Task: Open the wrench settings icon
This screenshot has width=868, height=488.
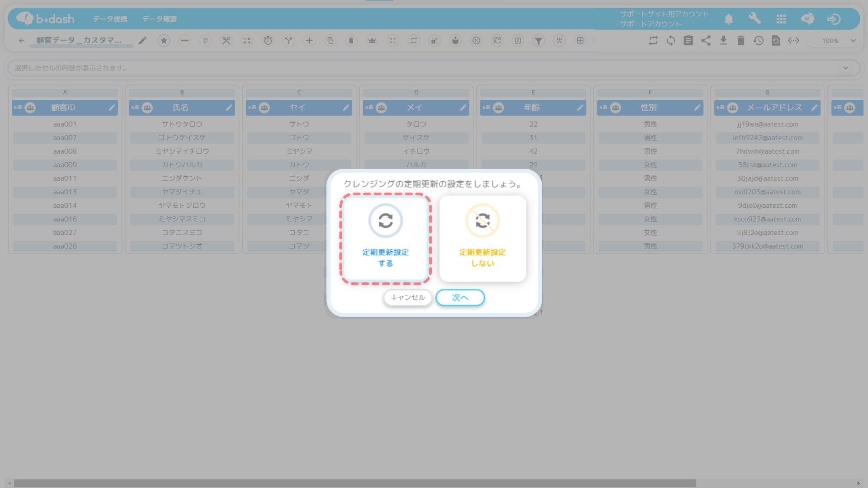Action: point(755,18)
